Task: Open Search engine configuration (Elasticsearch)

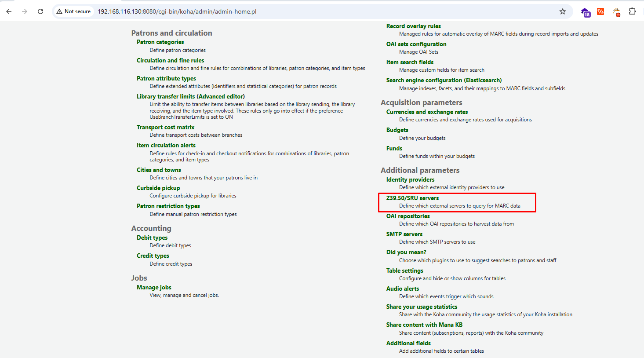Action: [x=444, y=80]
